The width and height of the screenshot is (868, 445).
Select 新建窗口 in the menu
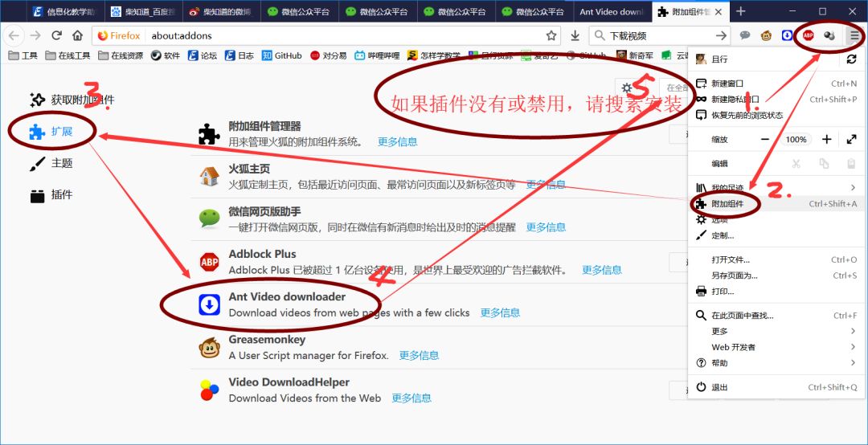[x=776, y=84]
